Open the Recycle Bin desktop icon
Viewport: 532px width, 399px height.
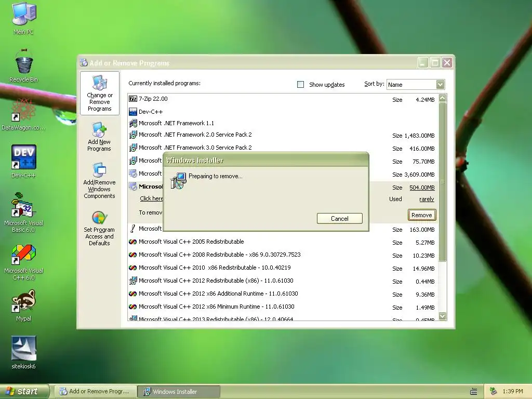[x=24, y=62]
